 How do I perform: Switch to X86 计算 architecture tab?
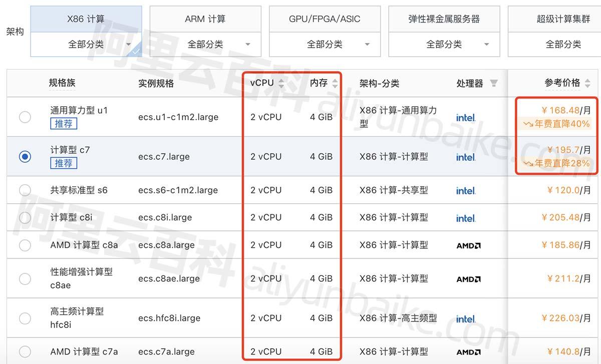(x=86, y=19)
